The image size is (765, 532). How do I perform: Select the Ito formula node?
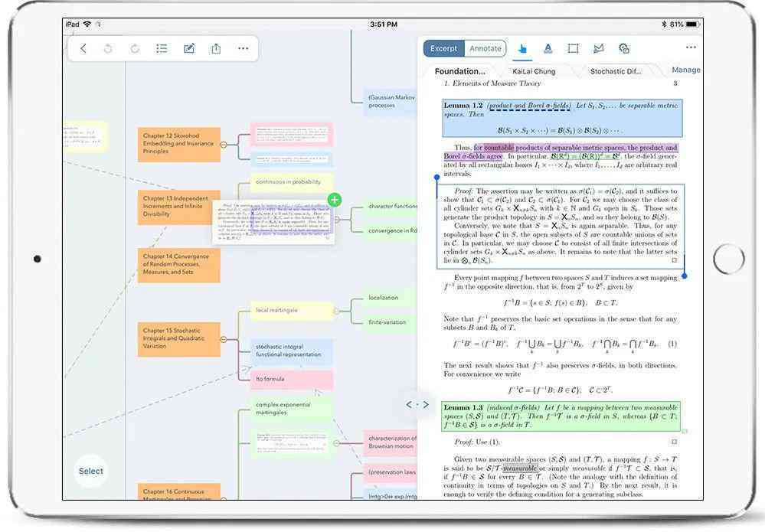coord(292,379)
